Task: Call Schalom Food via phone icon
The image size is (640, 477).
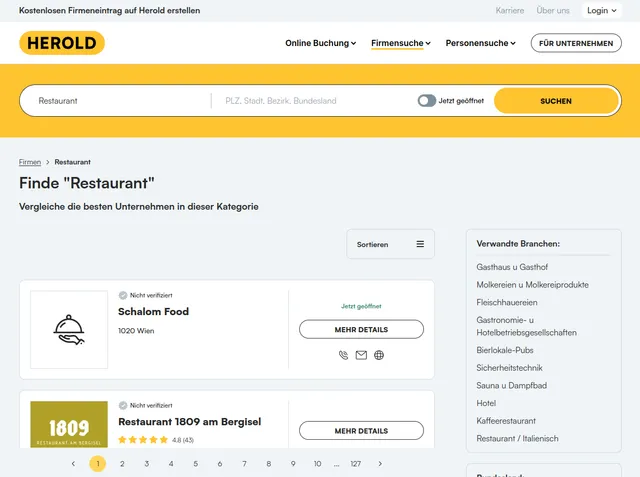Action: click(344, 355)
